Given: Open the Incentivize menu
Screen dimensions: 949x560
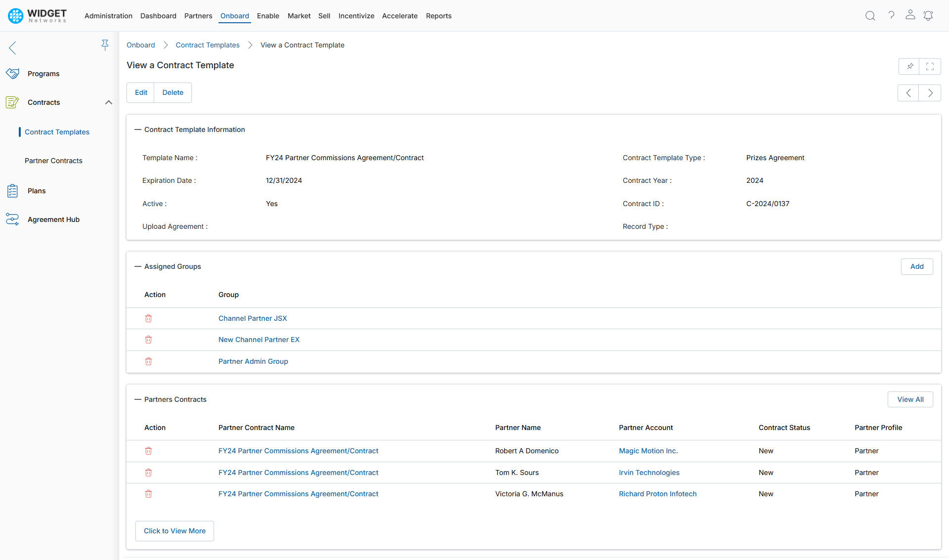Looking at the screenshot, I should click(356, 16).
